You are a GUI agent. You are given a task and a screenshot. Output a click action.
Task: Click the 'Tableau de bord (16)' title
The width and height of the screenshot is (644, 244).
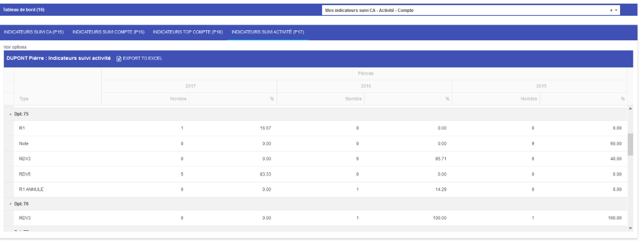(24, 10)
